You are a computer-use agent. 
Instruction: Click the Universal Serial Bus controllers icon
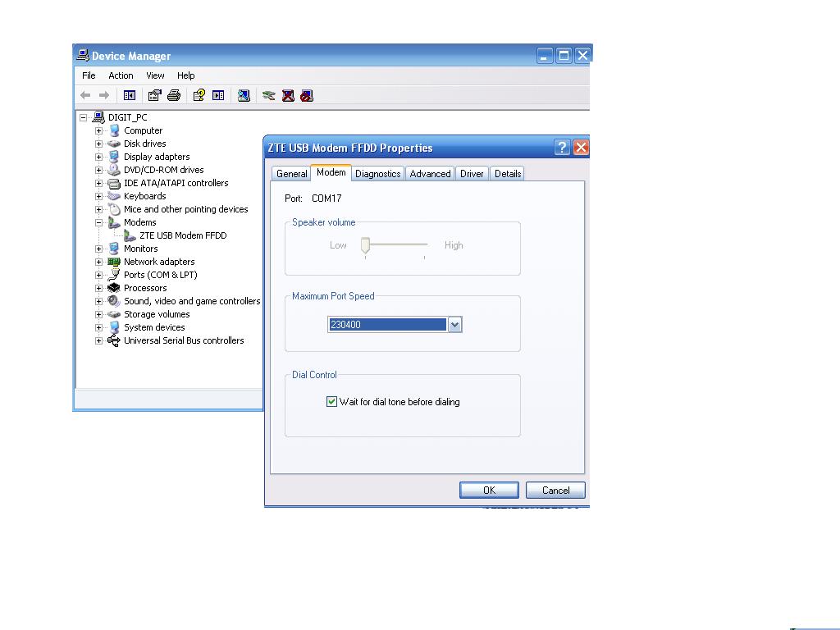pos(113,340)
